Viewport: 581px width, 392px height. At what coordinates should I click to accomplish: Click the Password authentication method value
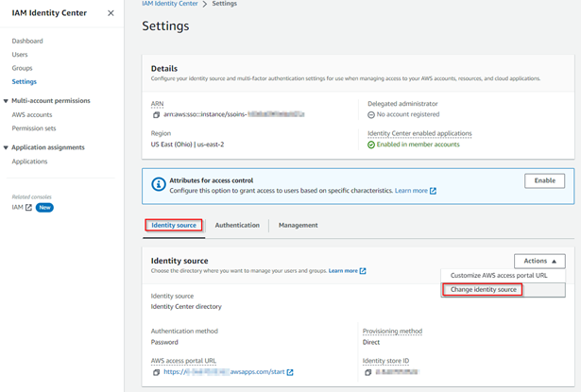point(164,342)
